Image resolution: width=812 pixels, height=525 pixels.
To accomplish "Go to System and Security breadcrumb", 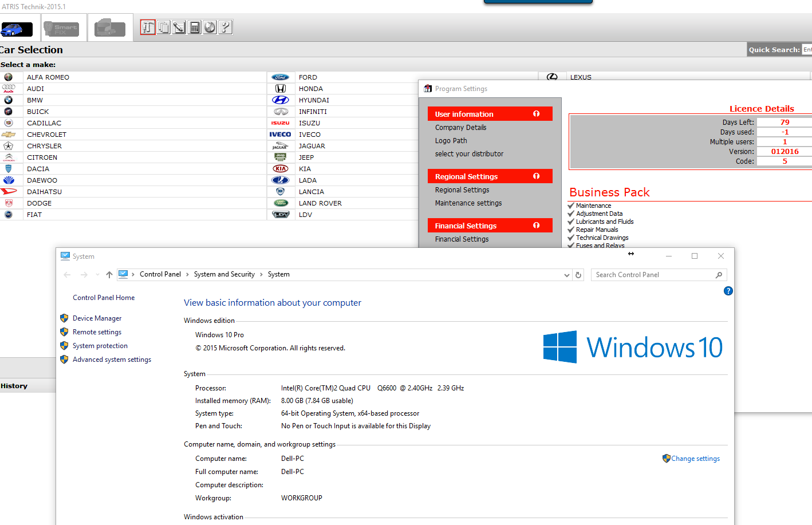I will 224,275.
